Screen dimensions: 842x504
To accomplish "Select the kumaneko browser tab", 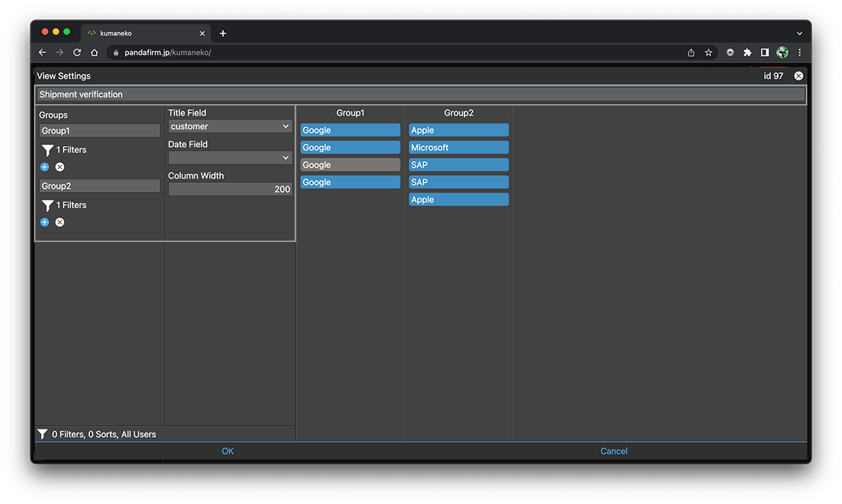I will pos(140,33).
